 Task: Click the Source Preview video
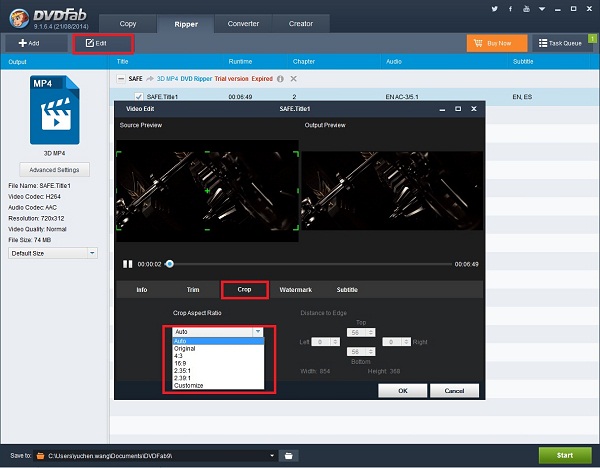pos(207,191)
